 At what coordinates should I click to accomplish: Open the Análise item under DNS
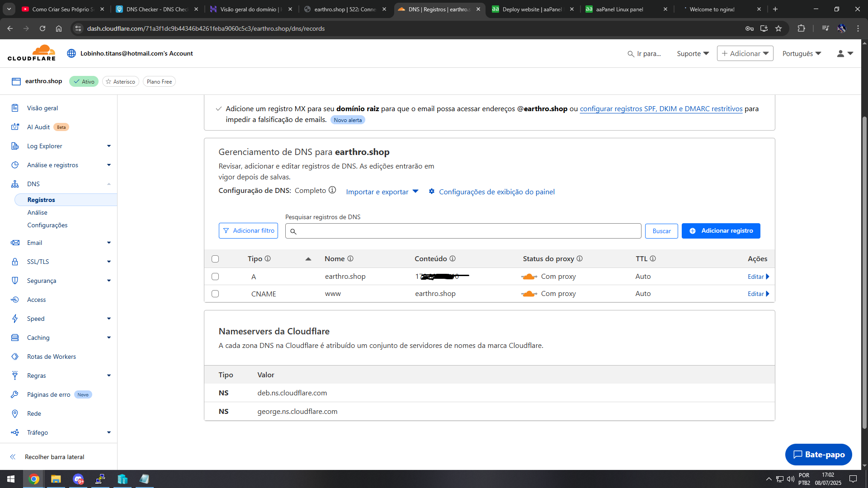tap(37, 212)
